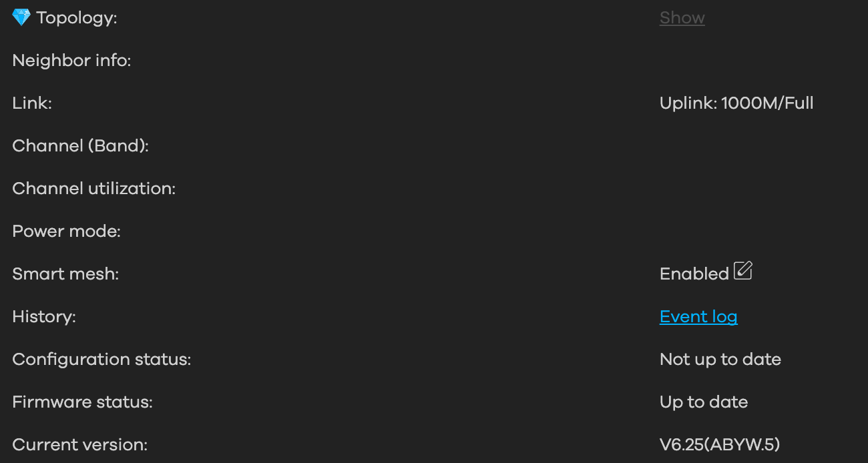Screen dimensions: 868x463
Task: Select the Channel utilization label
Action: pyautogui.click(x=94, y=189)
